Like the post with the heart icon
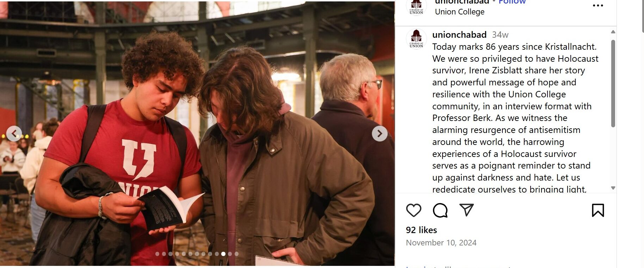The height and width of the screenshot is (268, 644). pos(414,210)
